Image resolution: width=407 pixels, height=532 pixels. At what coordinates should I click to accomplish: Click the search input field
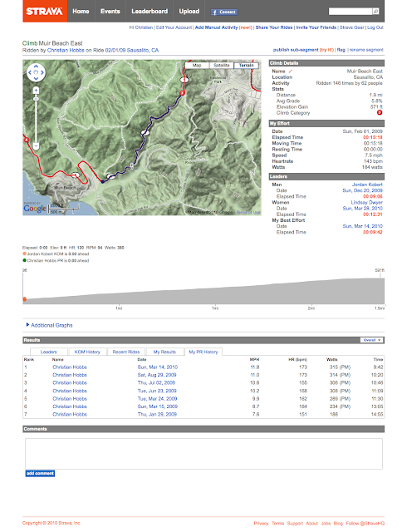(351, 12)
